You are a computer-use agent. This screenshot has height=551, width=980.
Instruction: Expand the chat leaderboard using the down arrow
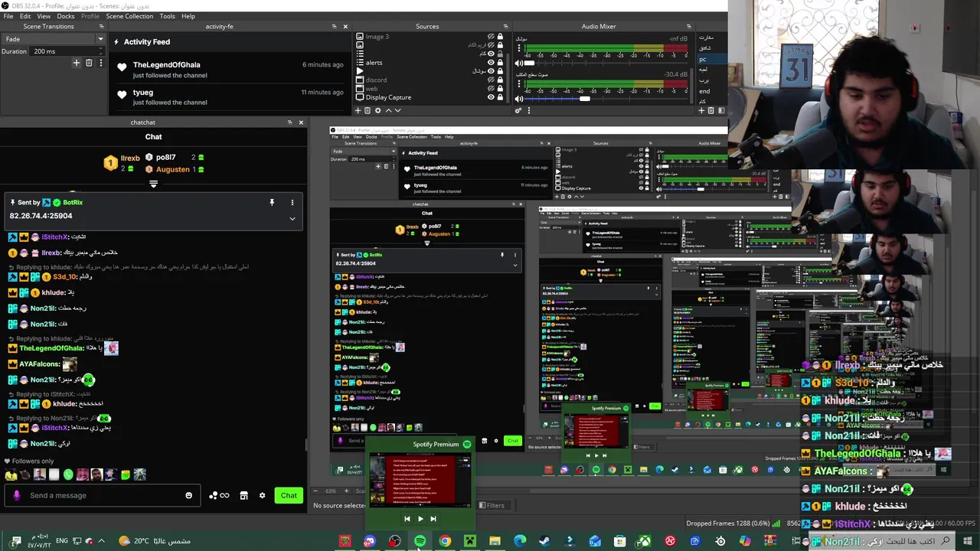pyautogui.click(x=153, y=184)
